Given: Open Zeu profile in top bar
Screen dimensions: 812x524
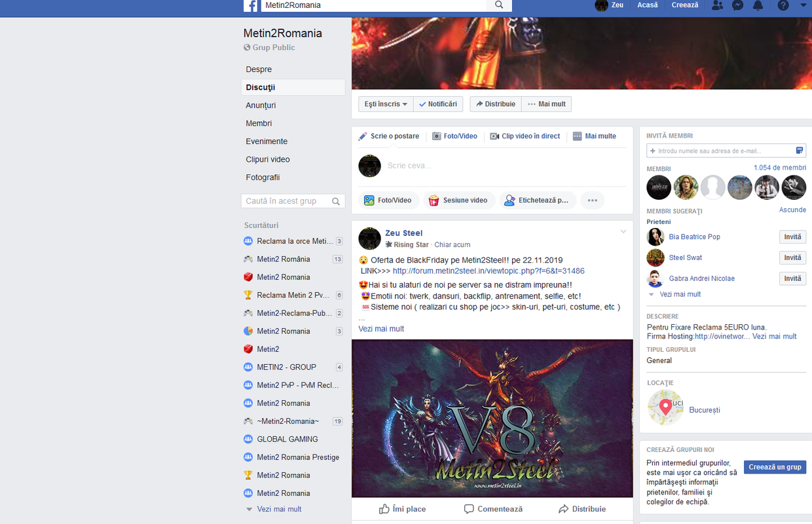Looking at the screenshot, I should point(609,5).
